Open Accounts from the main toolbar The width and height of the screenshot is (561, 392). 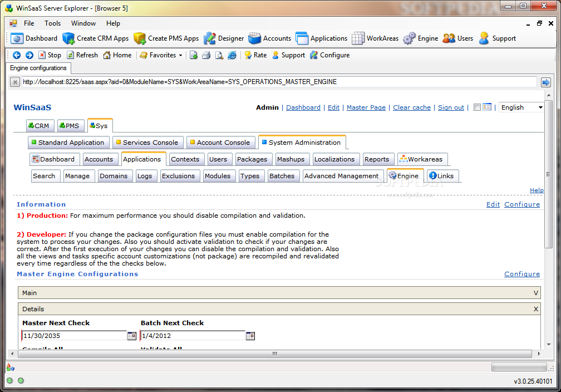270,38
